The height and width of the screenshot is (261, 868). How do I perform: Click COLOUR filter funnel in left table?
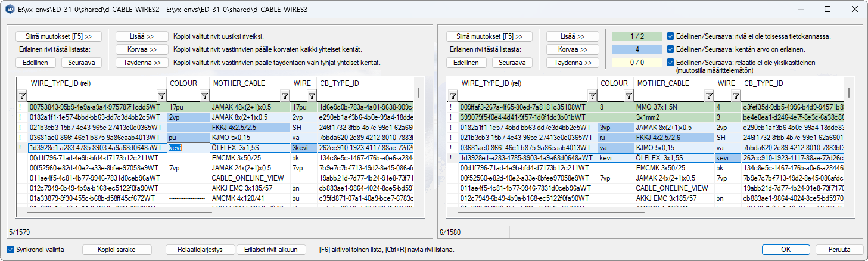click(x=204, y=96)
